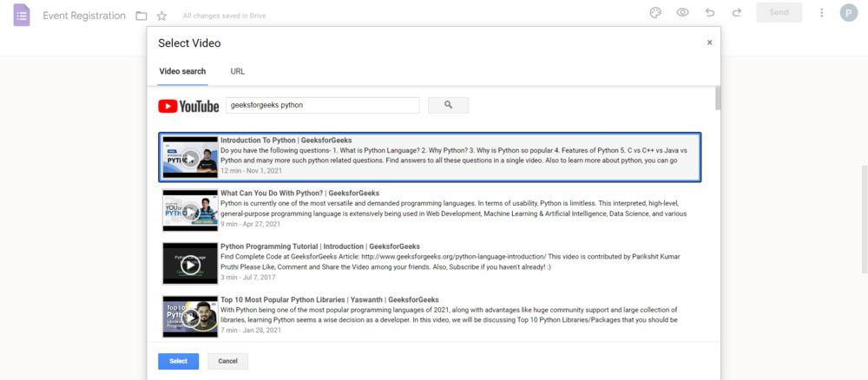Select title 'What Can You Do With Python?'
This screenshot has height=380, width=868.
(273, 193)
